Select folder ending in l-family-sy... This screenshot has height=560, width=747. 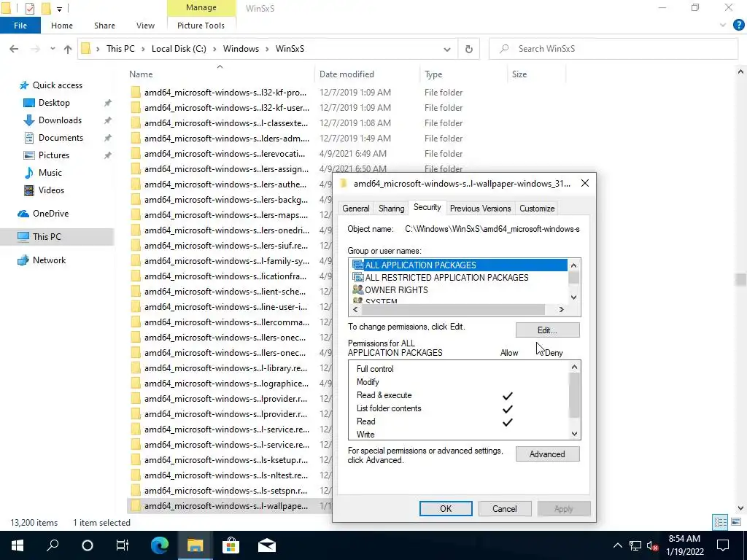pyautogui.click(x=225, y=261)
